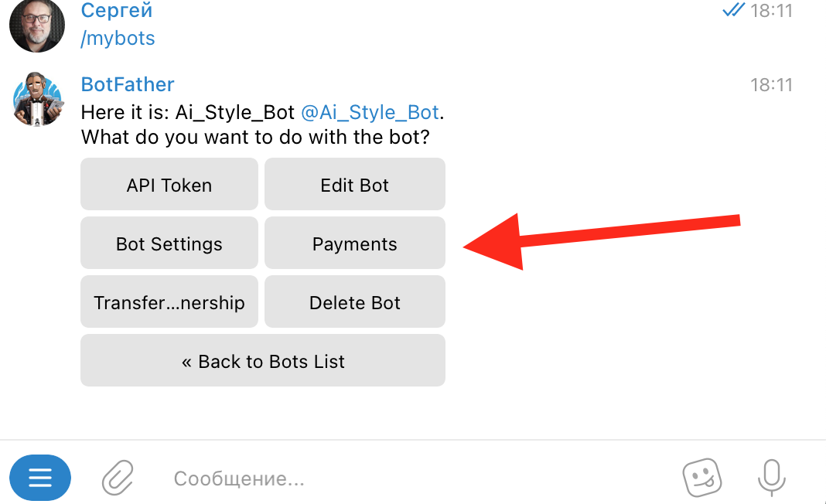The height and width of the screenshot is (504, 826).
Task: Click Сергей's profile photo
Action: tap(37, 26)
